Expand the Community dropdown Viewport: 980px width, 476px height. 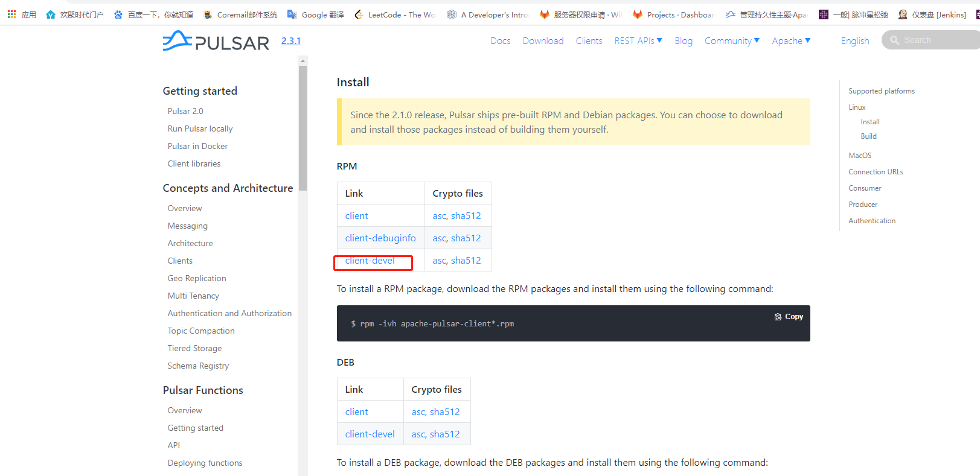(x=732, y=41)
